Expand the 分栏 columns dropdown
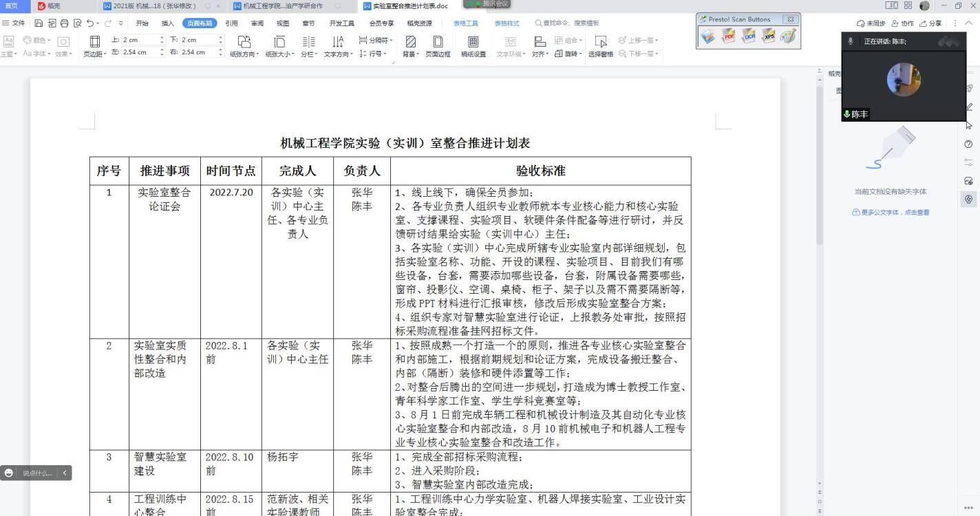 309,54
